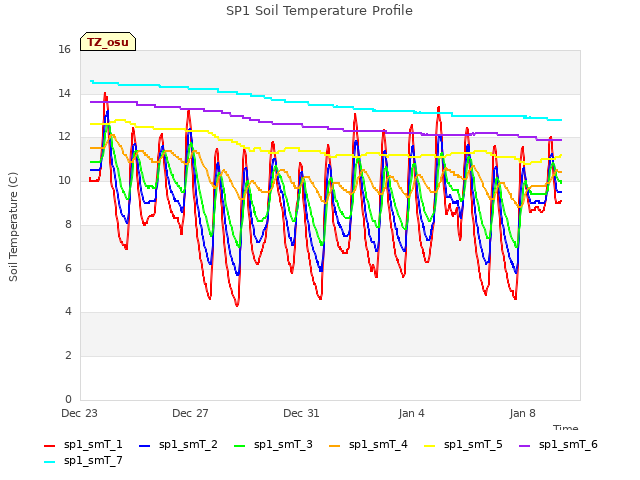Click the yellow sp1_smT_5 legend swatch

429,446
